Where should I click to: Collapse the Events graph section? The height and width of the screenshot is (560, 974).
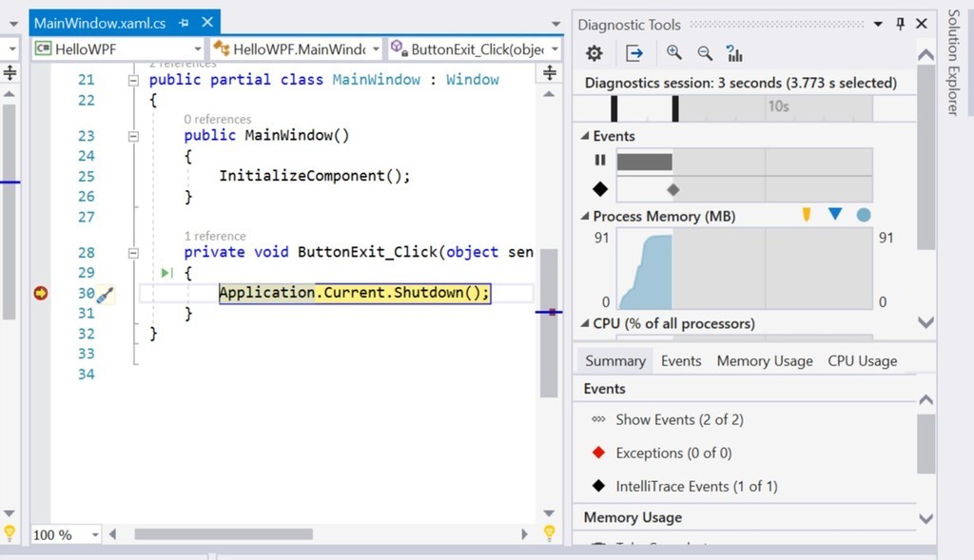(585, 136)
